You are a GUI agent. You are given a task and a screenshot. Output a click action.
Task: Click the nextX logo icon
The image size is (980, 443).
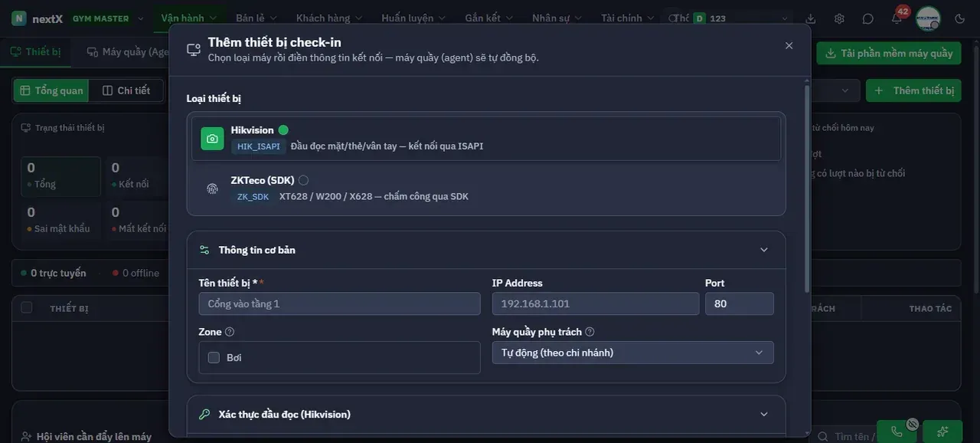[x=19, y=18]
